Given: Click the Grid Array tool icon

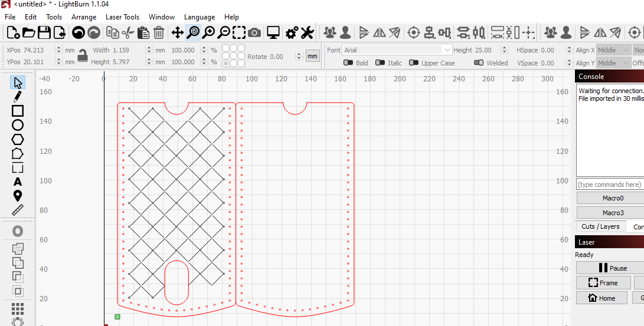Looking at the screenshot, I should click(x=18, y=309).
